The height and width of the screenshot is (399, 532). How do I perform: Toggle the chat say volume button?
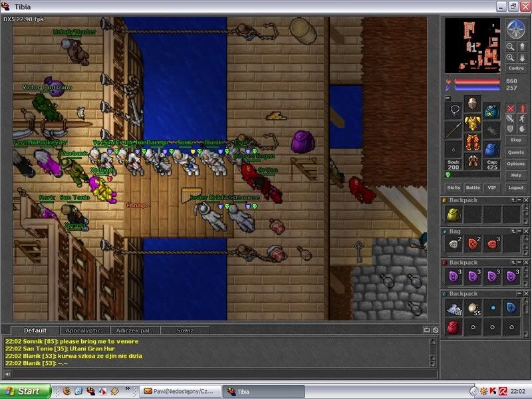point(7,374)
